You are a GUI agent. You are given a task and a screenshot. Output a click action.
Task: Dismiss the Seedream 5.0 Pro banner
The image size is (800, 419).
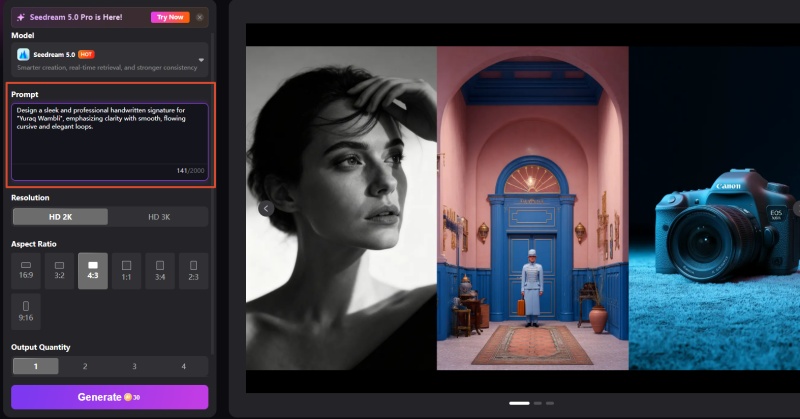199,17
